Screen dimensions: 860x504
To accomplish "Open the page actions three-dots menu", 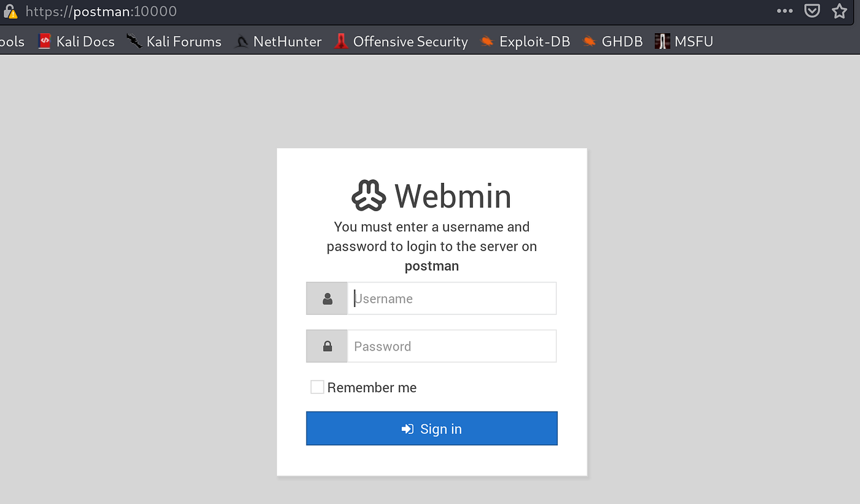I will click(784, 11).
